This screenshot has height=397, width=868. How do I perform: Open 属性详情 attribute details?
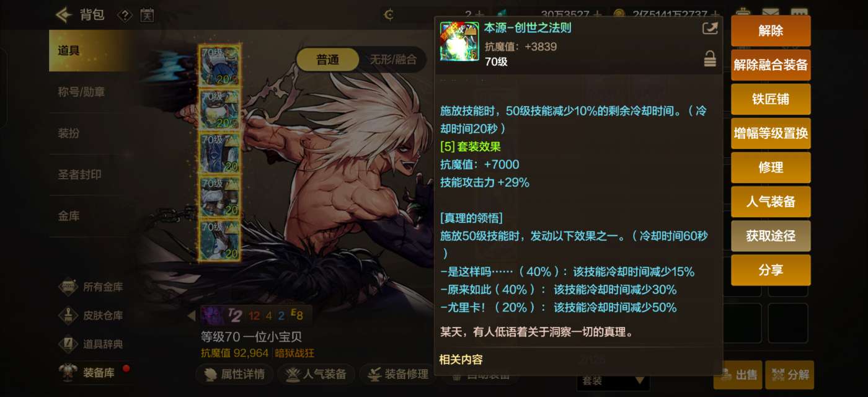click(x=236, y=374)
